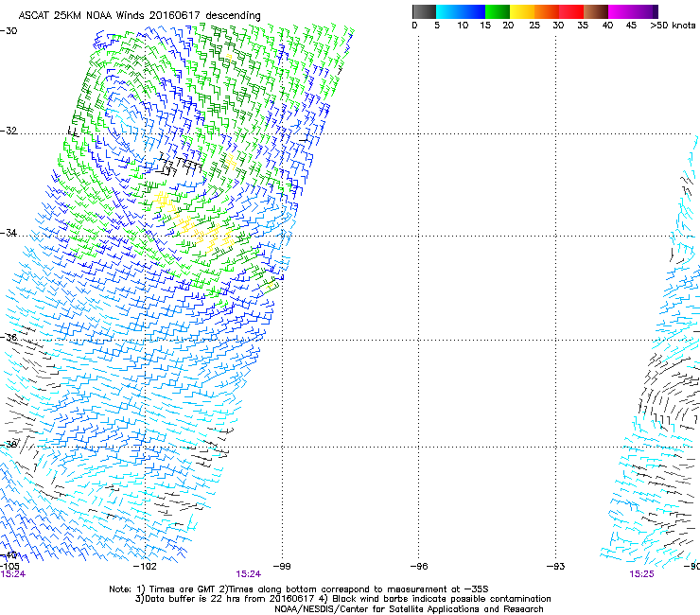Click the dark purple >50 knots swatch
700x615 pixels.
[x=656, y=11]
